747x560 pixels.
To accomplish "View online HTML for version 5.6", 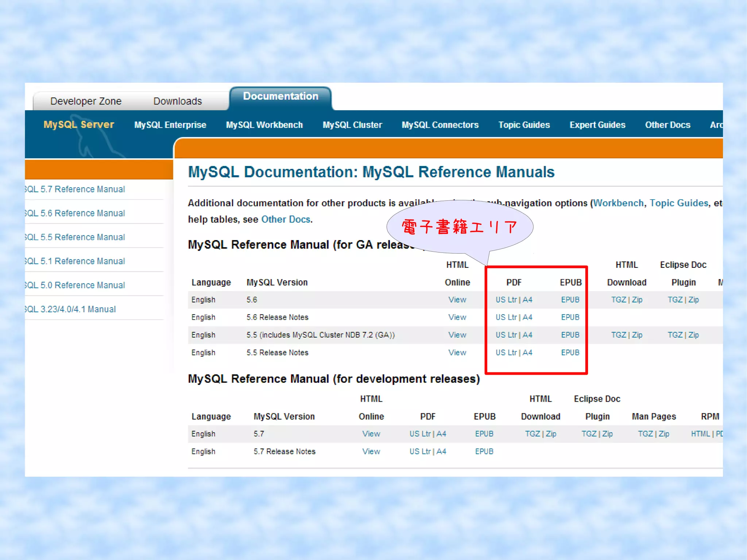I will [x=457, y=300].
